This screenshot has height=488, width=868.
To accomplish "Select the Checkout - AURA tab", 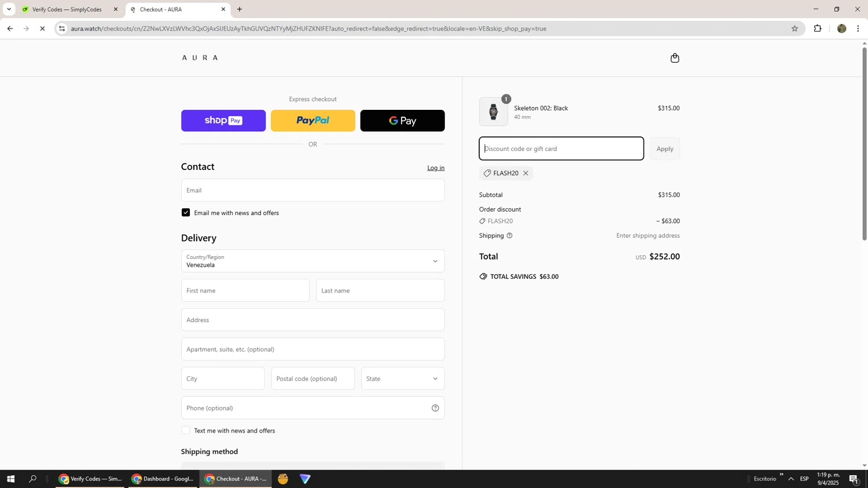I will pos(176,9).
